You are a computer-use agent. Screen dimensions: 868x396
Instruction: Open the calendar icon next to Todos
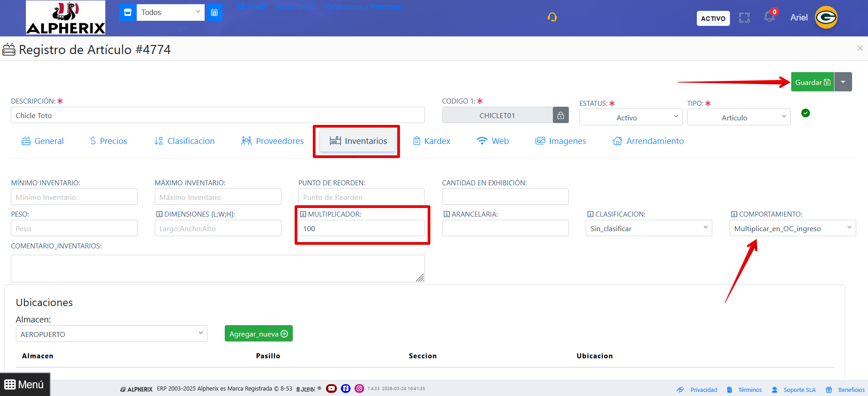tap(214, 12)
